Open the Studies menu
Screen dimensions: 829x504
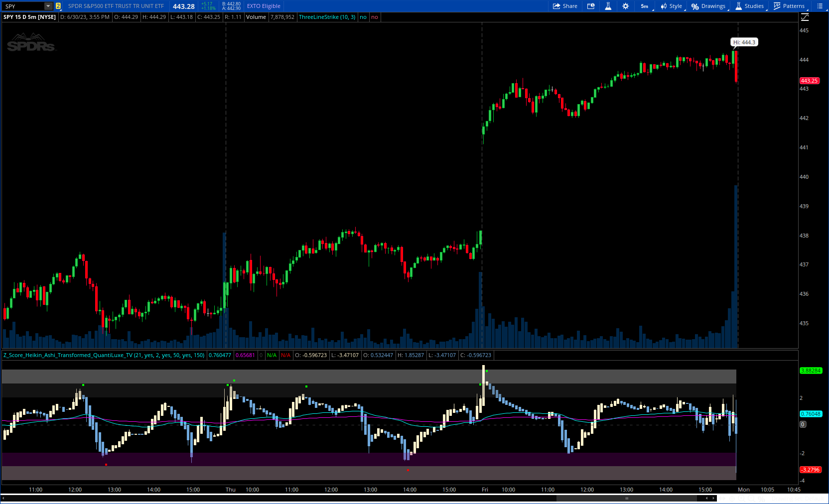point(750,6)
